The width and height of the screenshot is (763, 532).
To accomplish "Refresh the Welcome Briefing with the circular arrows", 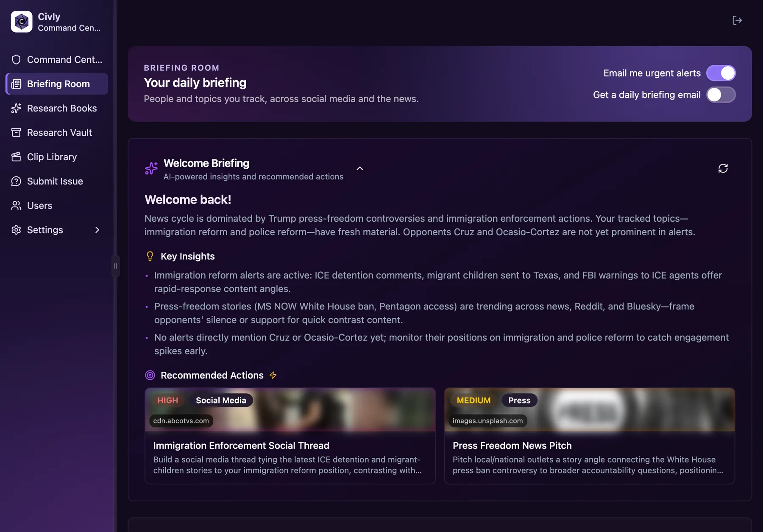I will (723, 168).
